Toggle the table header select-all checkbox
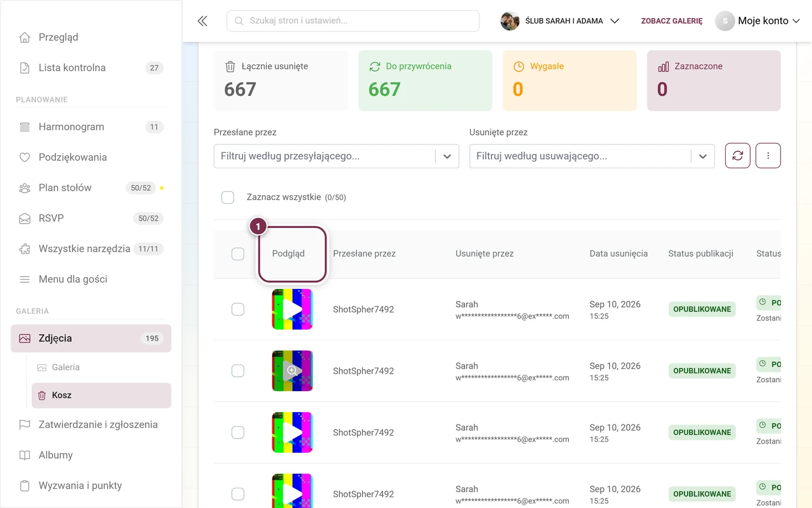Image resolution: width=812 pixels, height=508 pixels. [x=238, y=254]
